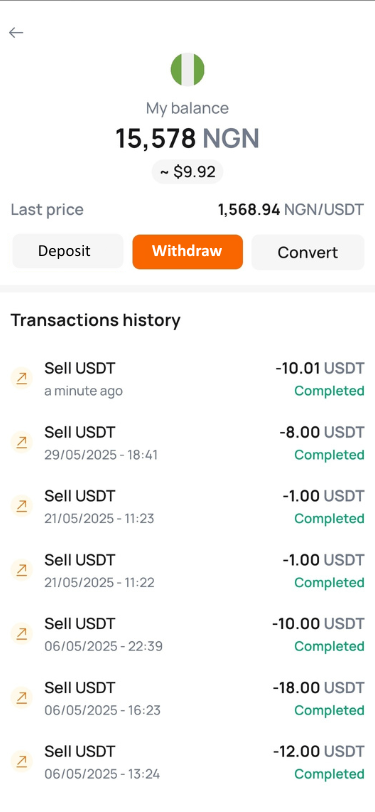Open the 06/05/2025 13:24 Sell USDT entry
The image size is (375, 812).
[x=188, y=762]
